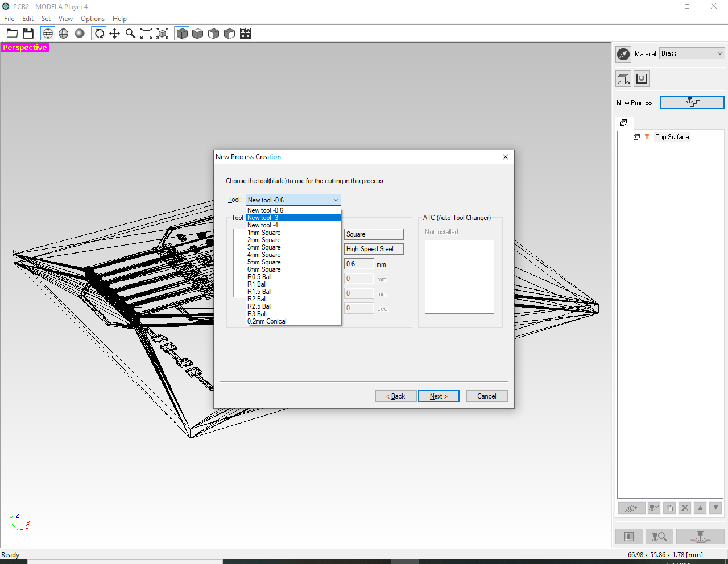The width and height of the screenshot is (728, 564).
Task: Pick 1mm Square from tool list
Action: [293, 233]
